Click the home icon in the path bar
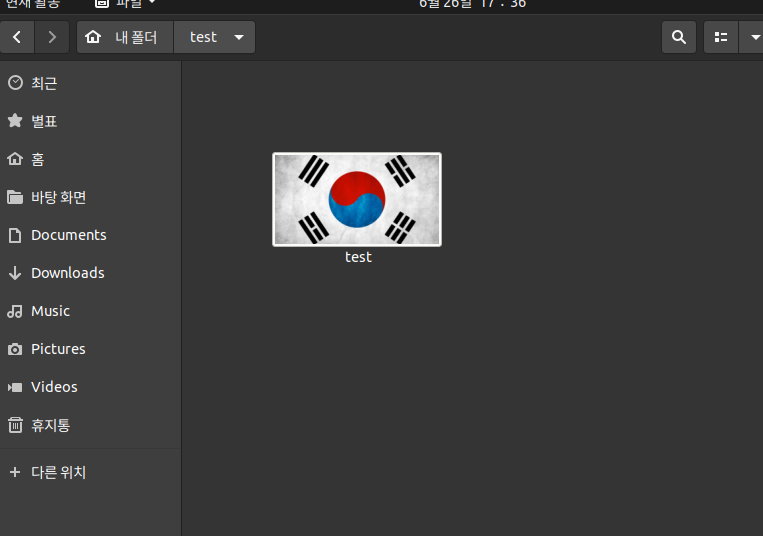Image resolution: width=763 pixels, height=536 pixels. click(x=93, y=37)
